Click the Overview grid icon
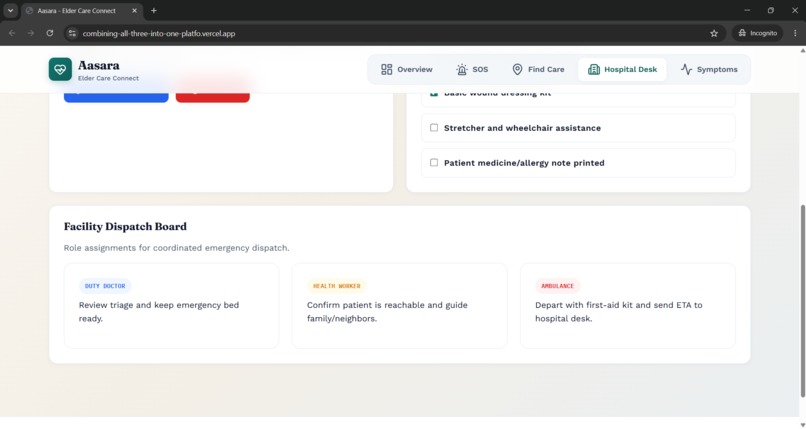This screenshot has height=429, width=806. click(387, 69)
